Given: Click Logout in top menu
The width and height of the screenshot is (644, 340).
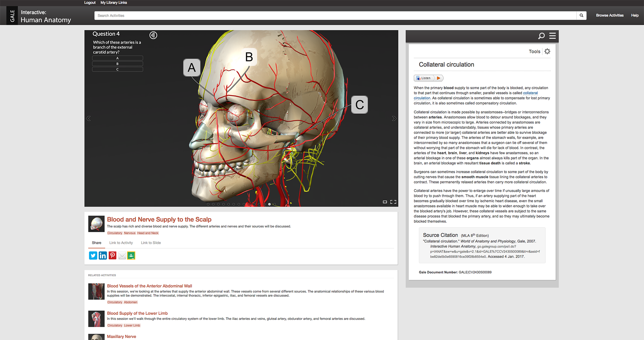Looking at the screenshot, I should (x=90, y=3).
